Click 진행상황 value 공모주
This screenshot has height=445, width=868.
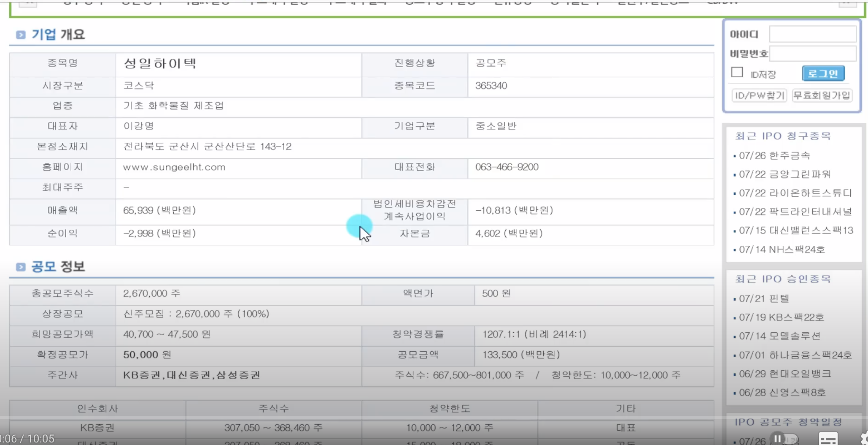491,63
